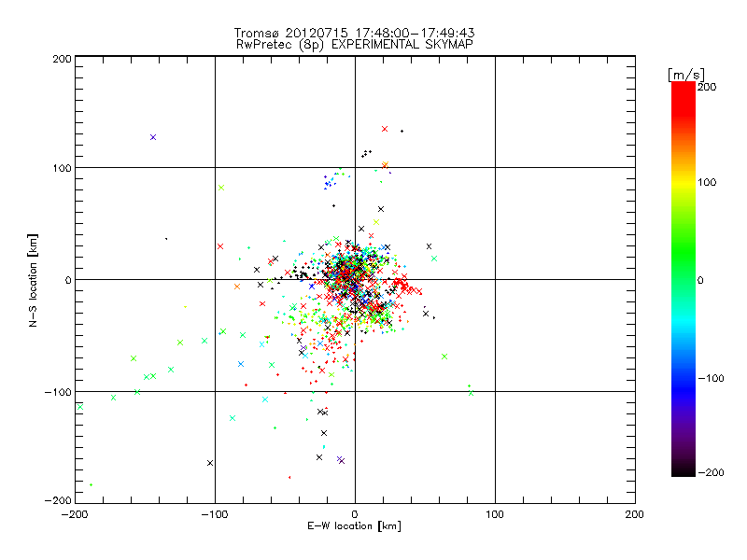The height and width of the screenshot is (560, 747).
Task: Click the green X marker on left plot edge
Action: [x=80, y=407]
